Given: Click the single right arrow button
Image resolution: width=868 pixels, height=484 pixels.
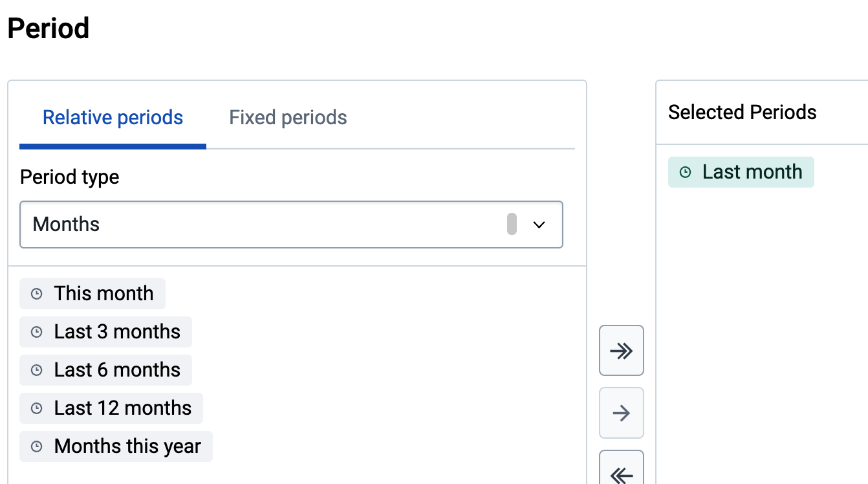Looking at the screenshot, I should point(622,413).
